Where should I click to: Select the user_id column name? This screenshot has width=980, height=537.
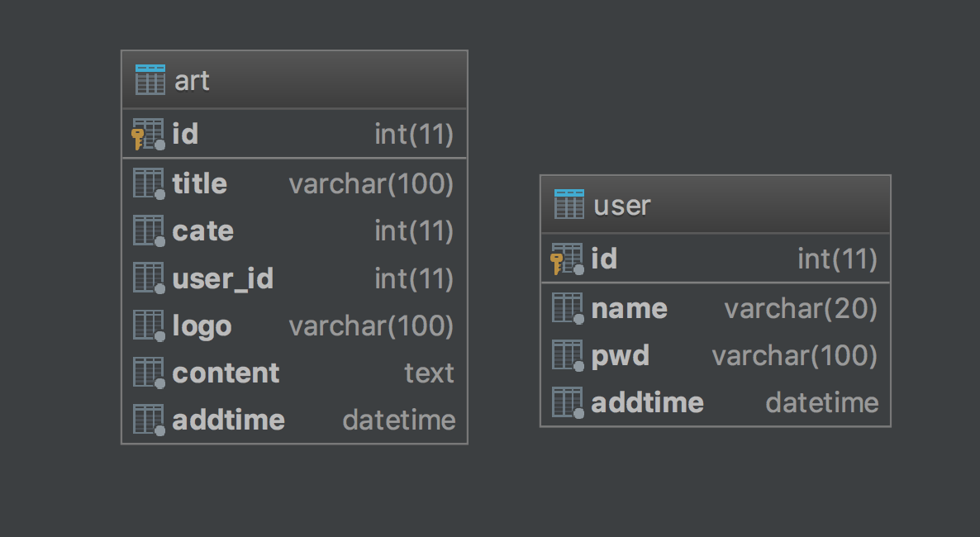pos(222,279)
